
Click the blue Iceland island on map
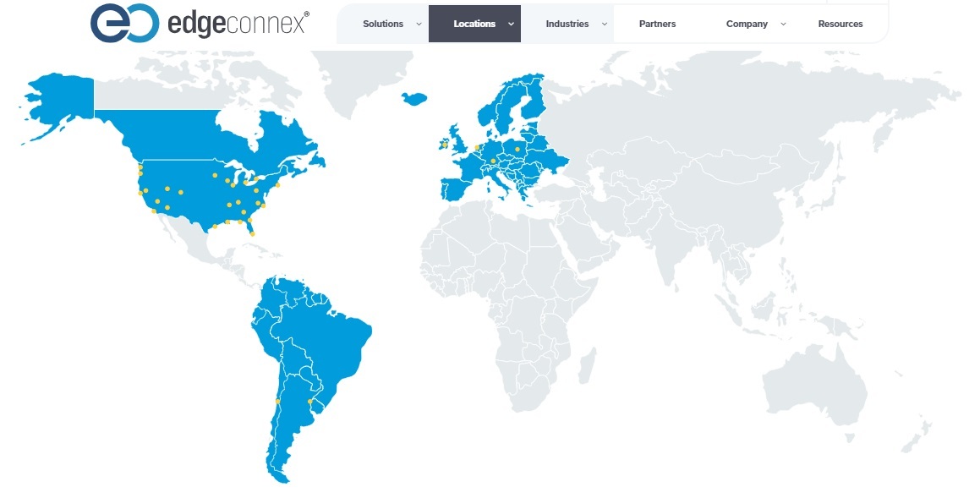click(413, 97)
